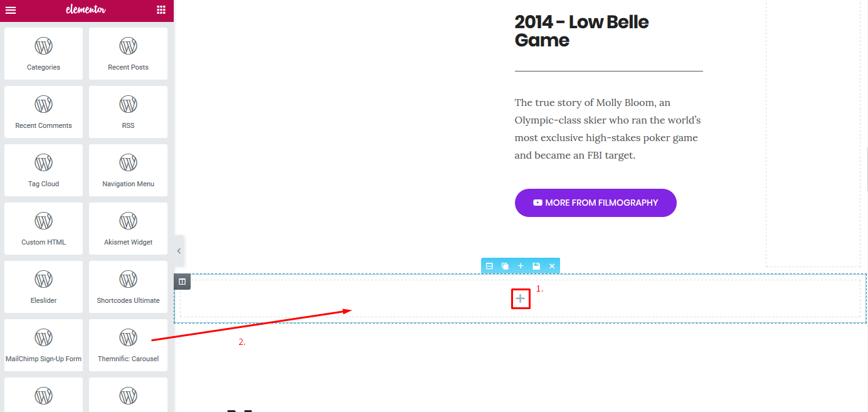Viewport: 868px width, 412px height.
Task: Click the Themnific: Carousel widget
Action: point(128,345)
